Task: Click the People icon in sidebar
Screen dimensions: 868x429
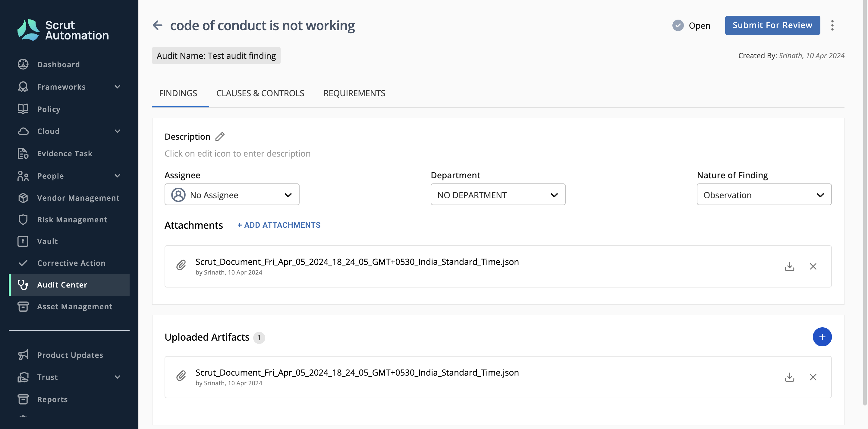Action: 23,176
